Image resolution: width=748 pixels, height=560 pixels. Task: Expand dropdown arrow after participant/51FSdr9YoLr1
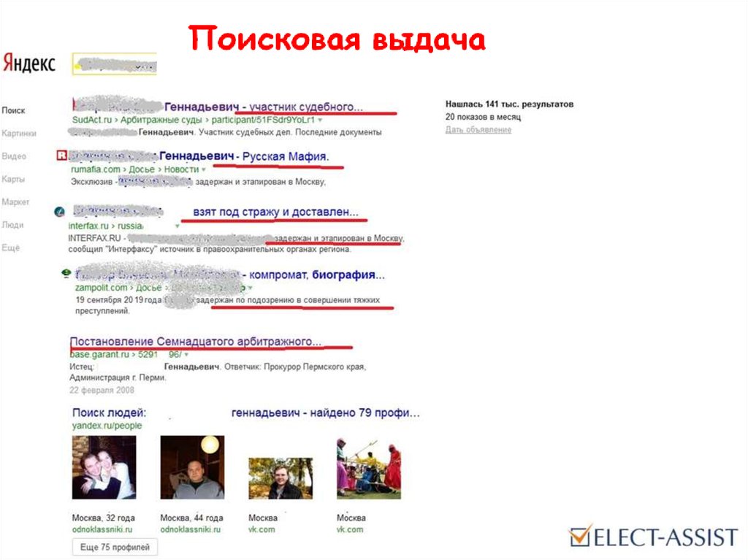[320, 120]
